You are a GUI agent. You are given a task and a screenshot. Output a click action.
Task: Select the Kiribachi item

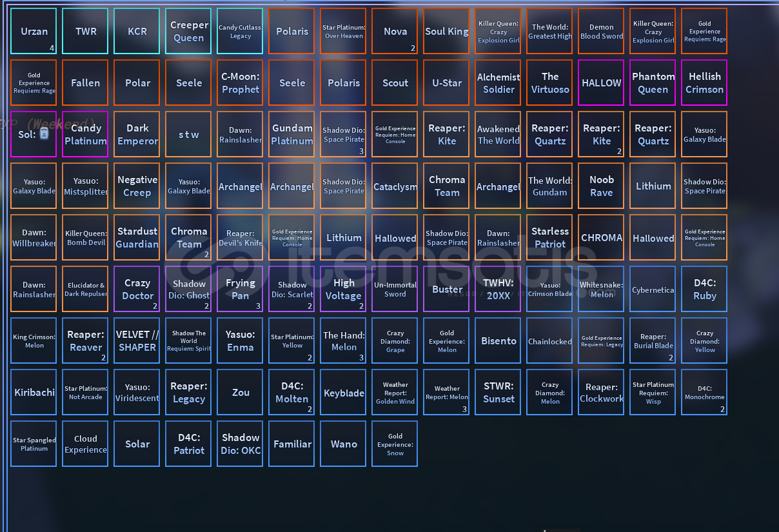34,392
